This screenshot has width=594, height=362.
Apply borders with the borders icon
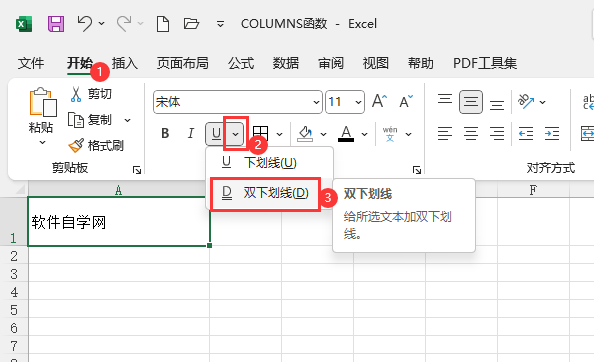coord(261,134)
